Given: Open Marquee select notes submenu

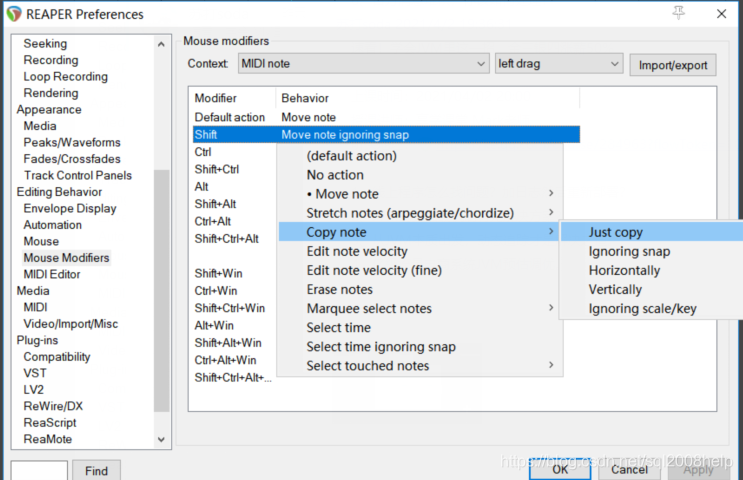Looking at the screenshot, I should (x=420, y=308).
